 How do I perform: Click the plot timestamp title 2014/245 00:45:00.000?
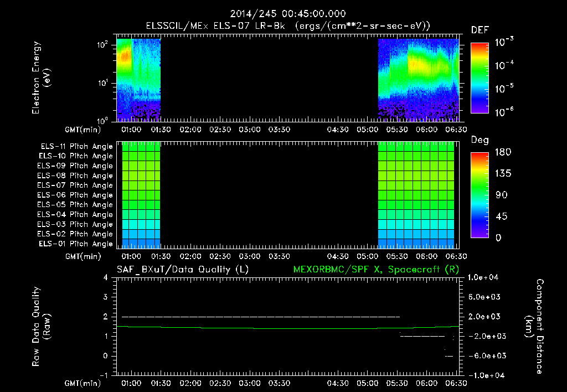pyautogui.click(x=288, y=14)
